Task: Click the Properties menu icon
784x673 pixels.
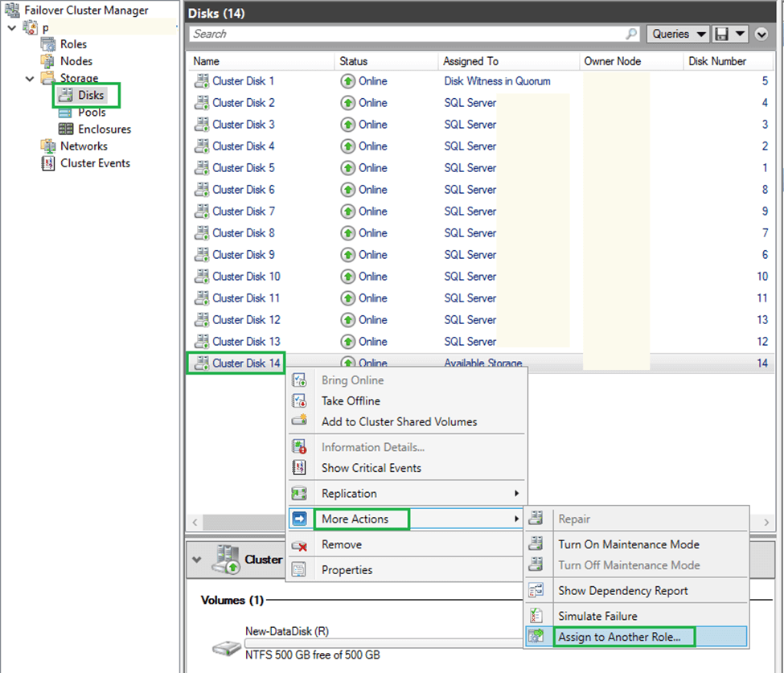Action: coord(299,569)
